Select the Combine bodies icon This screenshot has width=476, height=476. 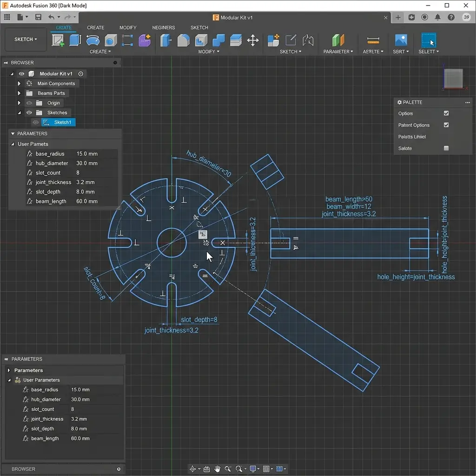218,40
